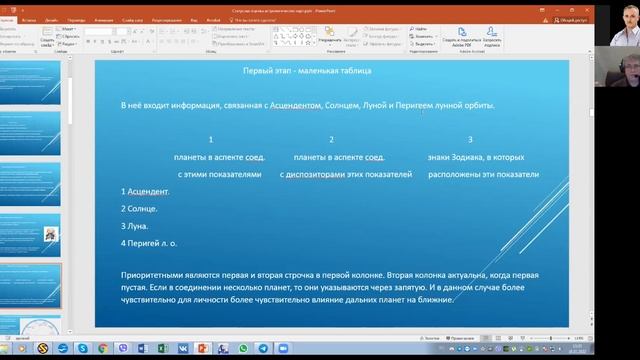Click Экспресс-стили (Quick Styles) button
The width and height of the screenshot is (640, 360).
pos(351,37)
